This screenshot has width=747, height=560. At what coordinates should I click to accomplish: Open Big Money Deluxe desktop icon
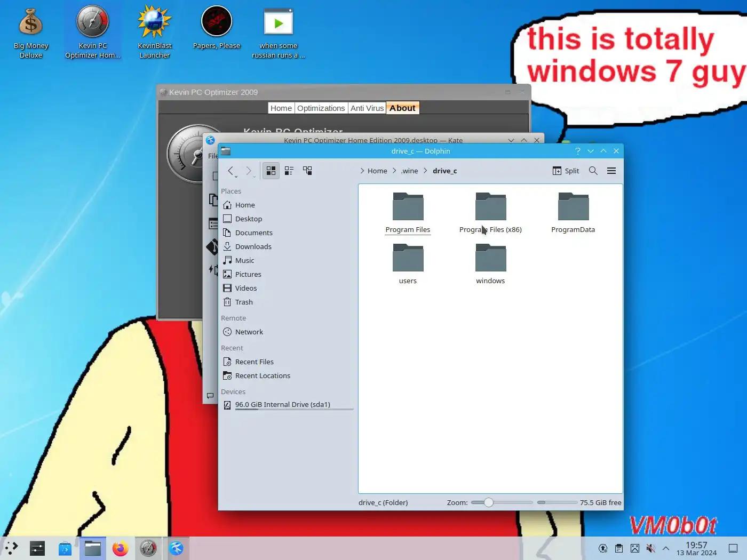[31, 33]
